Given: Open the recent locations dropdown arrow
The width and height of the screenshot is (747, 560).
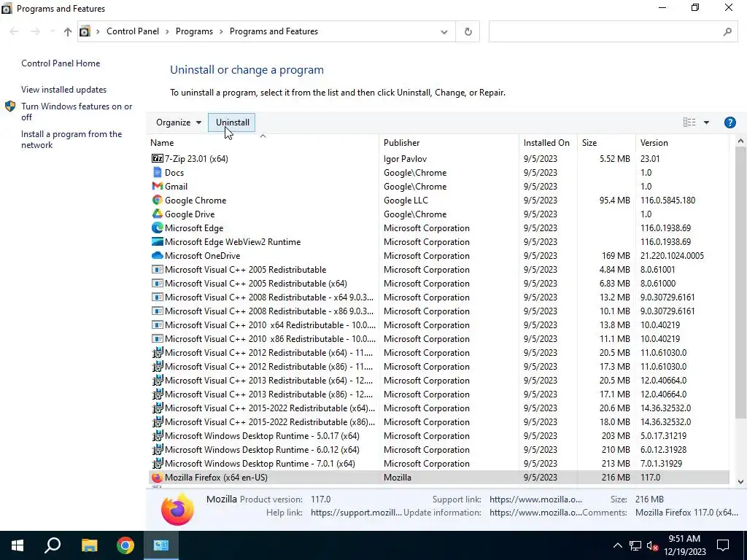Looking at the screenshot, I should [x=52, y=31].
